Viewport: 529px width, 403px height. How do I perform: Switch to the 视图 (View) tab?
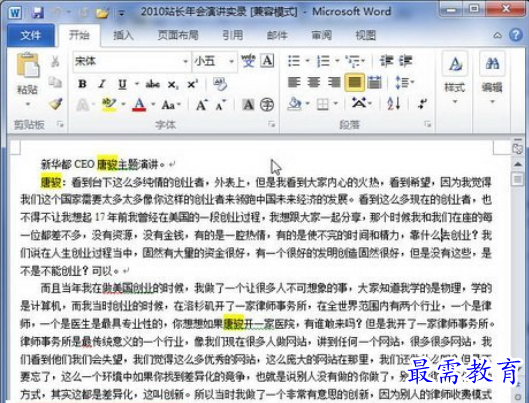(366, 35)
